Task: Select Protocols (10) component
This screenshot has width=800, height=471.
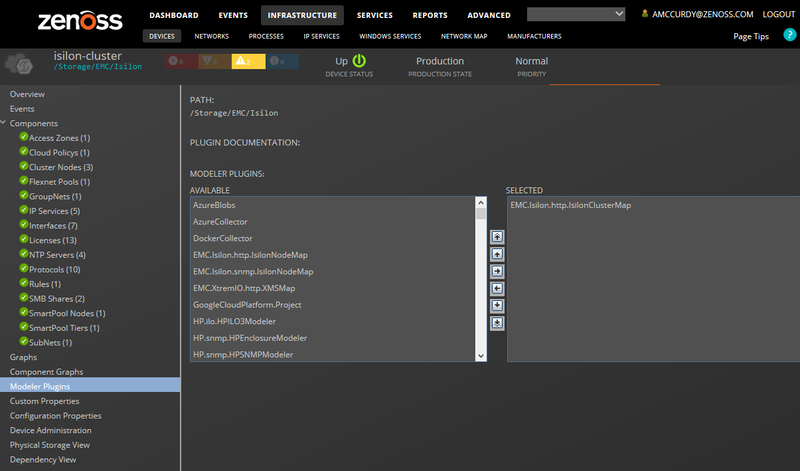Action: (x=55, y=269)
